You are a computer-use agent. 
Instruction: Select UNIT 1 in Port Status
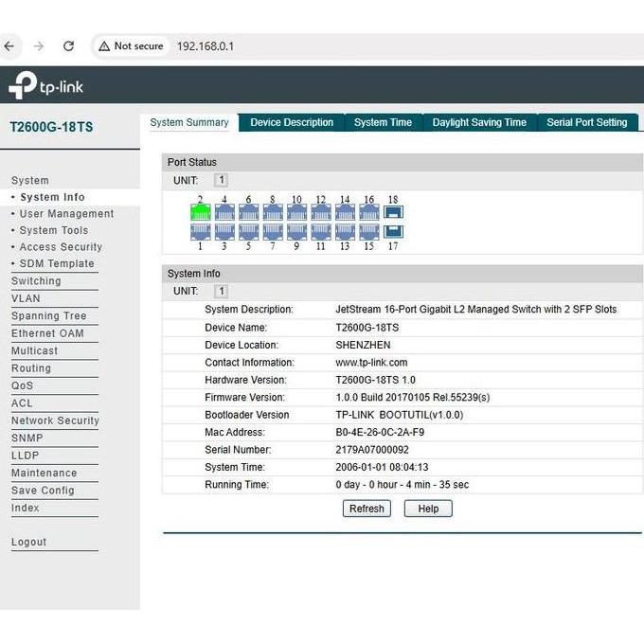(x=222, y=180)
